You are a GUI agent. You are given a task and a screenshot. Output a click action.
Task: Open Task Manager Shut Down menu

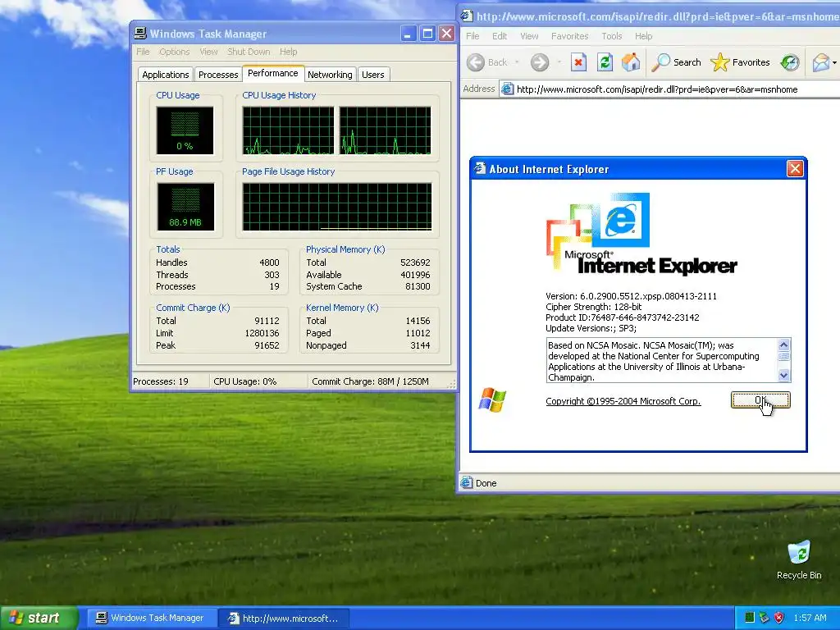[249, 52]
